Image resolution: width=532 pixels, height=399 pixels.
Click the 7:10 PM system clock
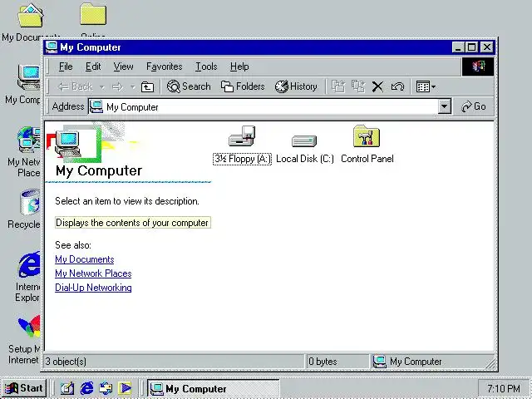pyautogui.click(x=504, y=388)
